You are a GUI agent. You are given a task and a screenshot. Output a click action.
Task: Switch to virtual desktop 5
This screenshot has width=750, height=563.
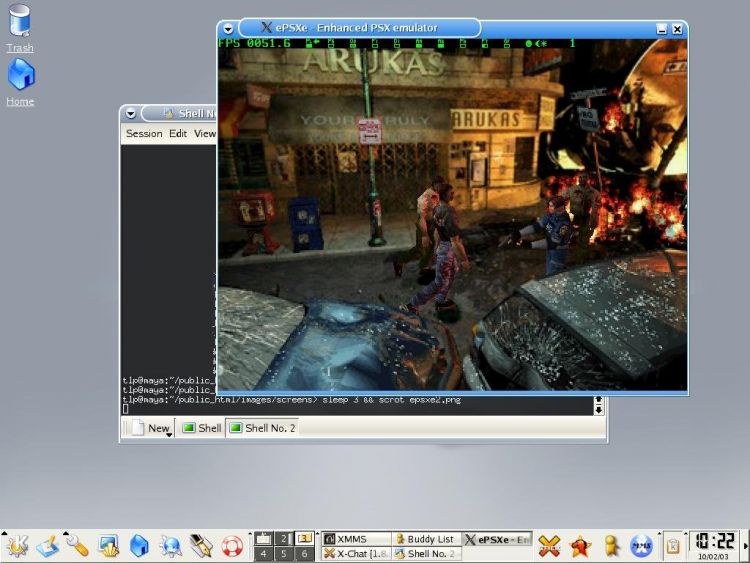pos(284,553)
